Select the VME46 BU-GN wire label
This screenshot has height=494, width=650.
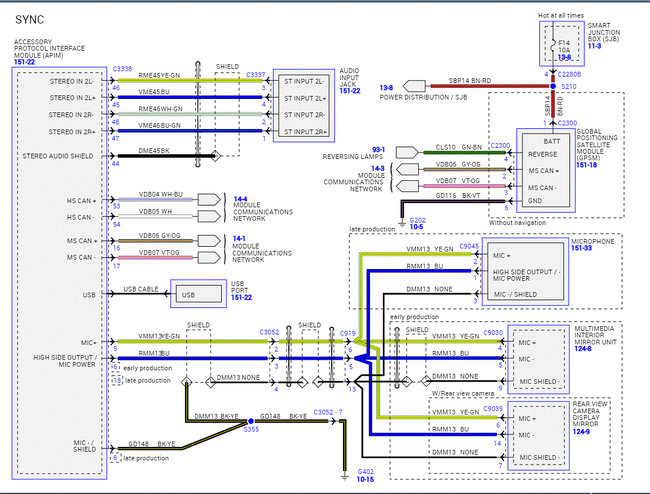[159, 126]
